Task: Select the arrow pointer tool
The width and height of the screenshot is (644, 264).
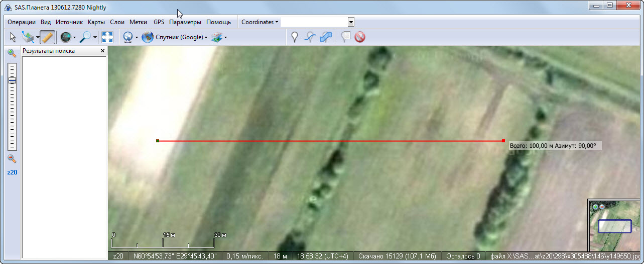Action: coord(13,37)
